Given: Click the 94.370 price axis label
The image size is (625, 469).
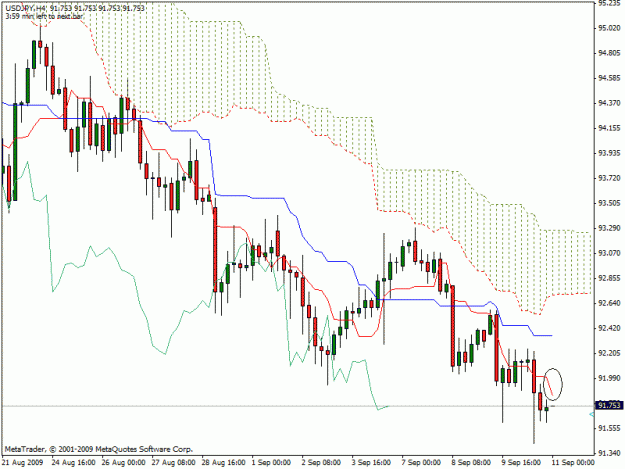Looking at the screenshot, I should (x=609, y=103).
